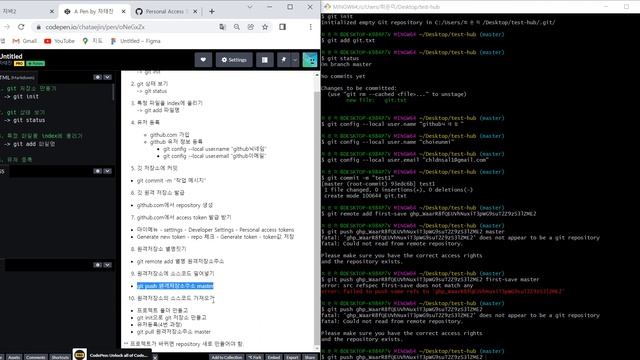
Task: Bookmark this tab with the star
Action: tap(265, 27)
